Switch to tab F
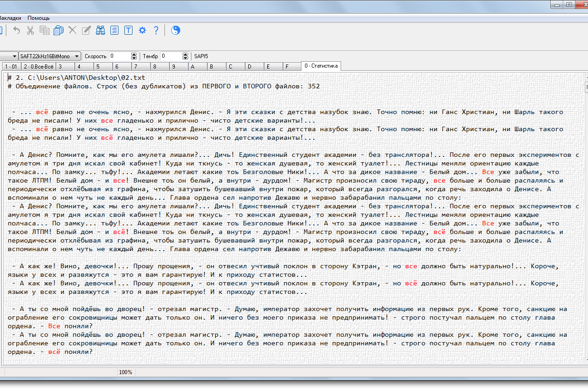Image resolution: width=588 pixels, height=389 pixels. tap(292, 66)
